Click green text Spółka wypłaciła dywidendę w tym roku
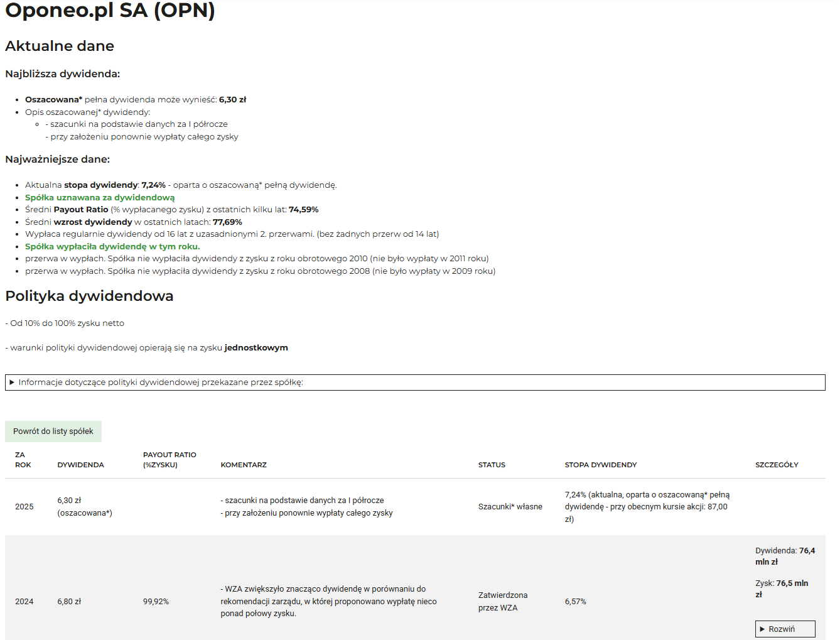 point(112,246)
